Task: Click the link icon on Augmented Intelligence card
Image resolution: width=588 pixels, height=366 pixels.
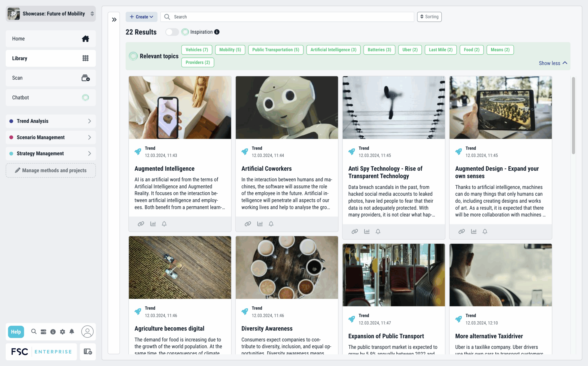Action: tap(141, 224)
